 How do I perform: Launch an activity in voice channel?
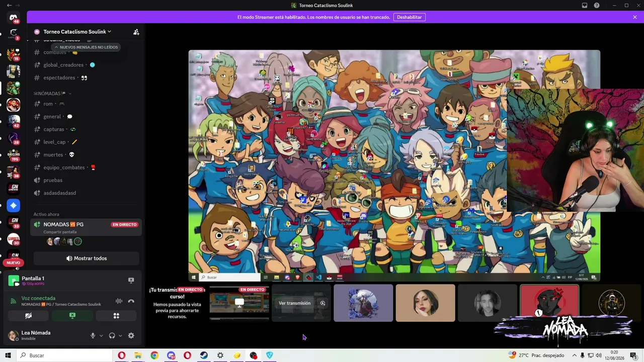(116, 316)
